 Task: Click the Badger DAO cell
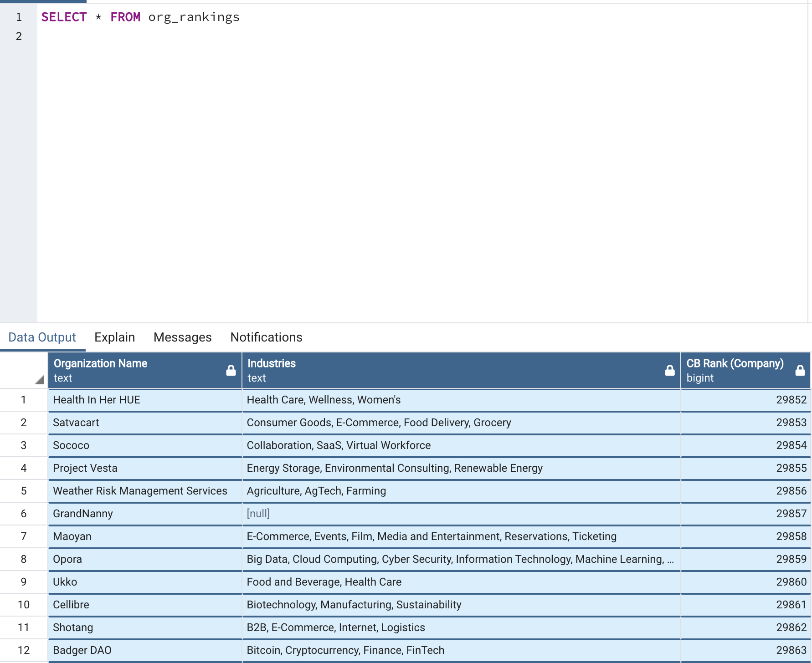click(x=82, y=650)
